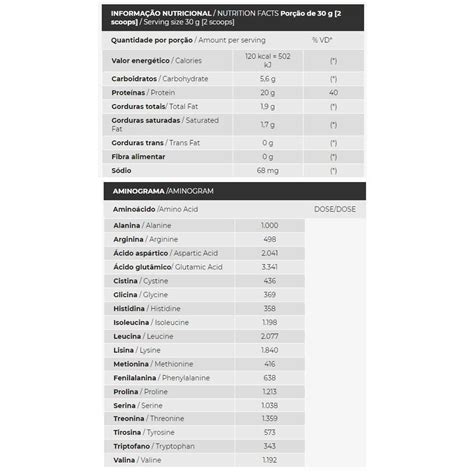Click the 40 percent VD value for protein
Image resolution: width=474 pixels, height=474 pixels.
pyautogui.click(x=333, y=93)
